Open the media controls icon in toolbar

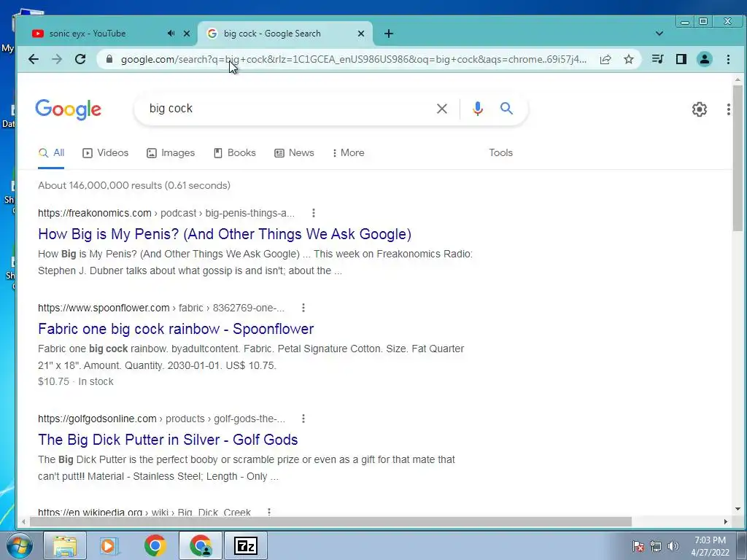point(658,59)
